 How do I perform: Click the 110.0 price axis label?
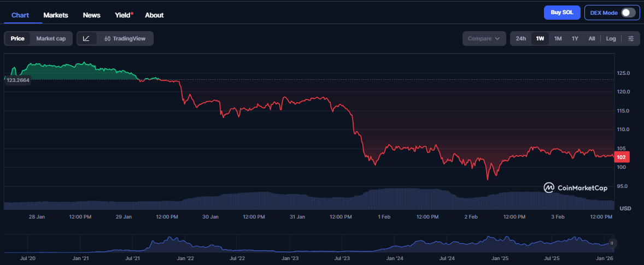pos(623,129)
